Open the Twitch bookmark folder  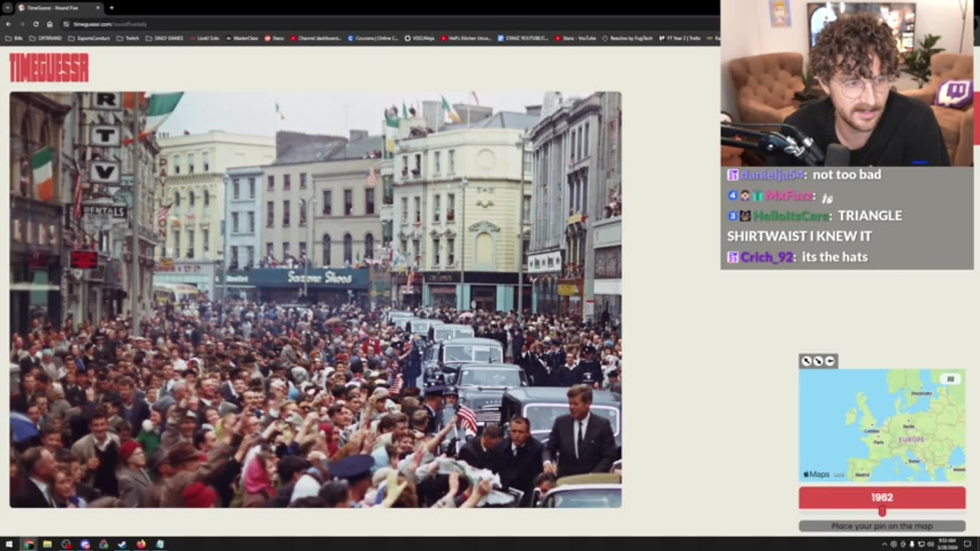tap(128, 37)
